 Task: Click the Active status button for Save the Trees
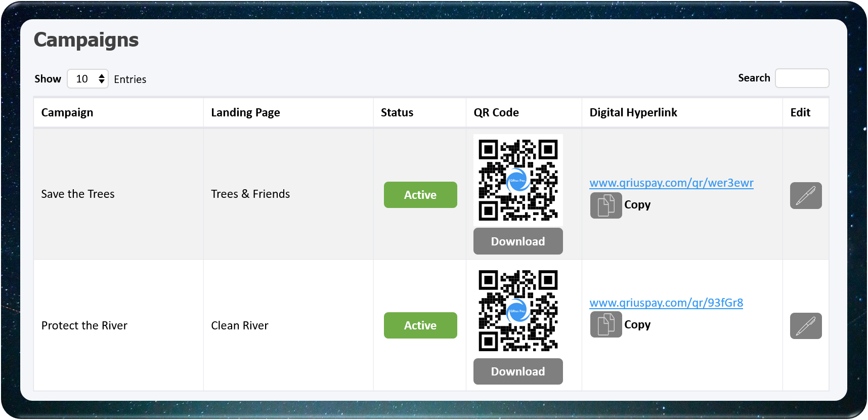[420, 195]
